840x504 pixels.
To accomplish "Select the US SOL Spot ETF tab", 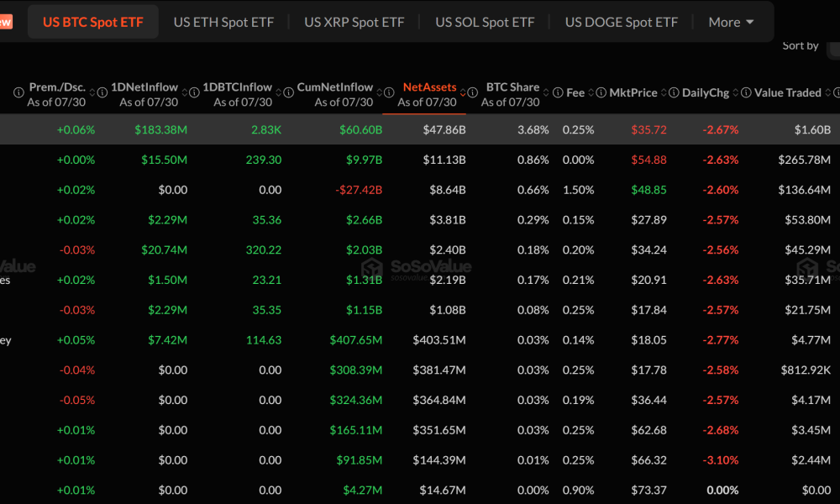I will point(485,22).
